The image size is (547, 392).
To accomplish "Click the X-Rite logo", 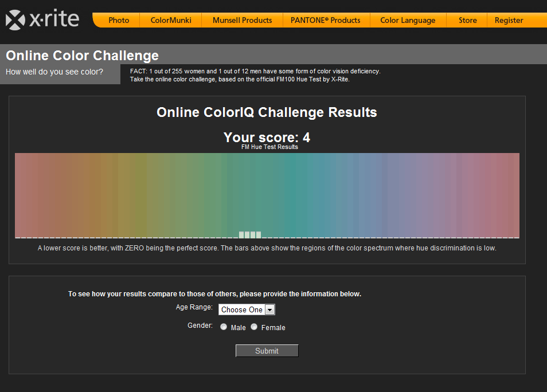I will click(42, 20).
